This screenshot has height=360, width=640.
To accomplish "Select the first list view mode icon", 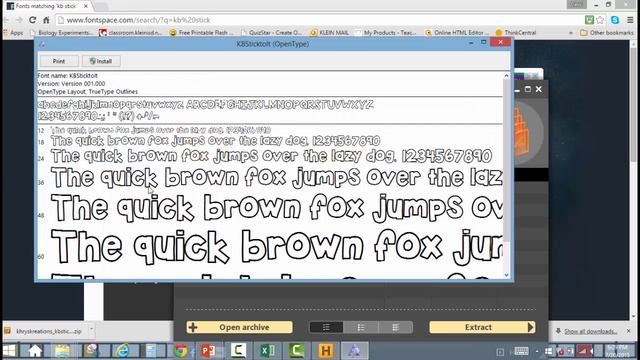I will (x=326, y=327).
